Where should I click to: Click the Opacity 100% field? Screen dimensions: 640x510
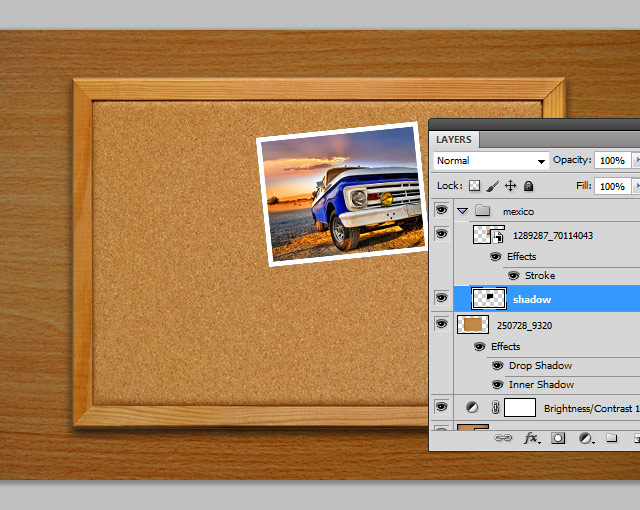(612, 160)
